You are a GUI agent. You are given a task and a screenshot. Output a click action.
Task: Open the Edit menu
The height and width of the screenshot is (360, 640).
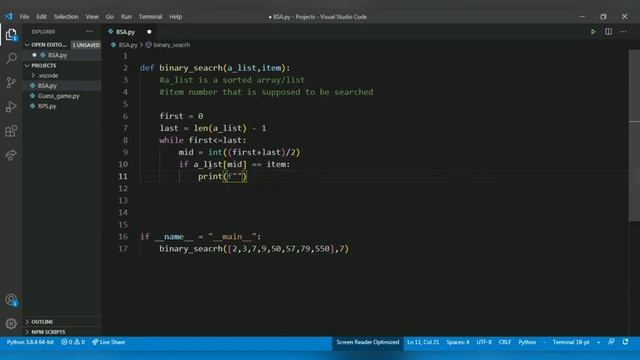tap(41, 17)
